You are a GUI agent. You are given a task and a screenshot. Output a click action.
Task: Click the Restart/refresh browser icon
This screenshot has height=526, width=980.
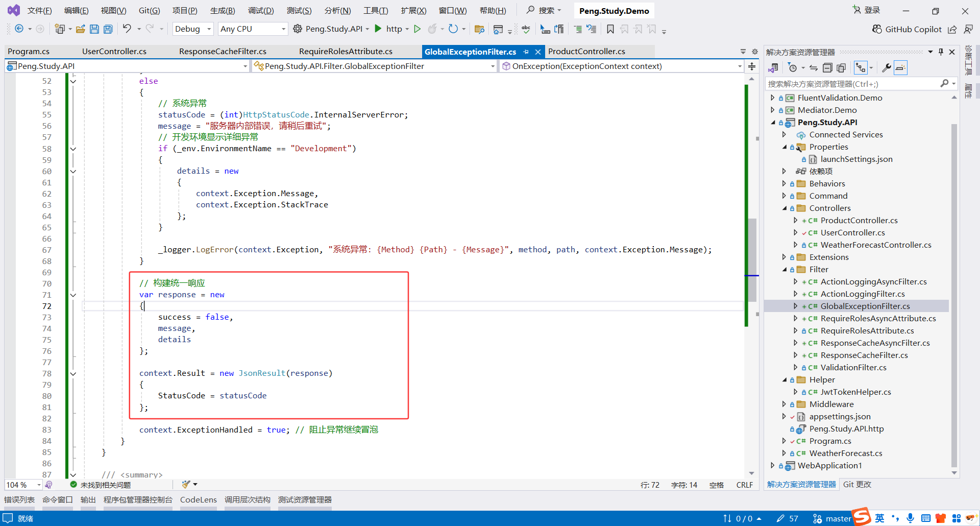point(453,29)
